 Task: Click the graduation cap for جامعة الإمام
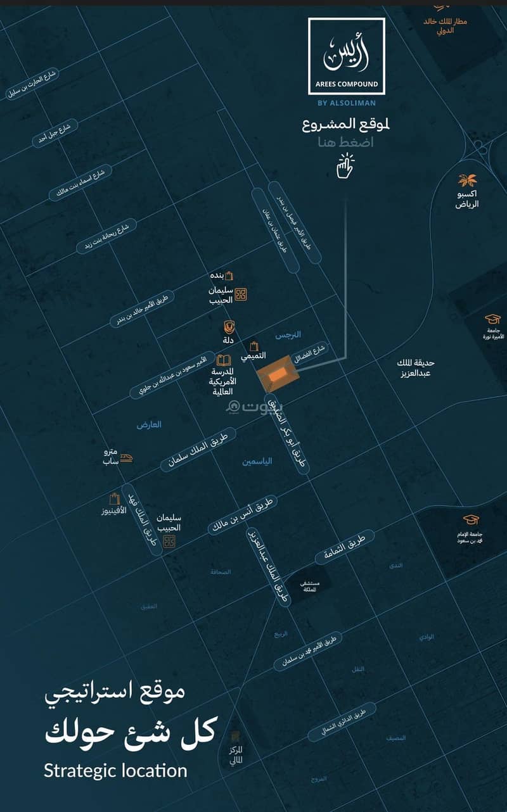(x=471, y=520)
